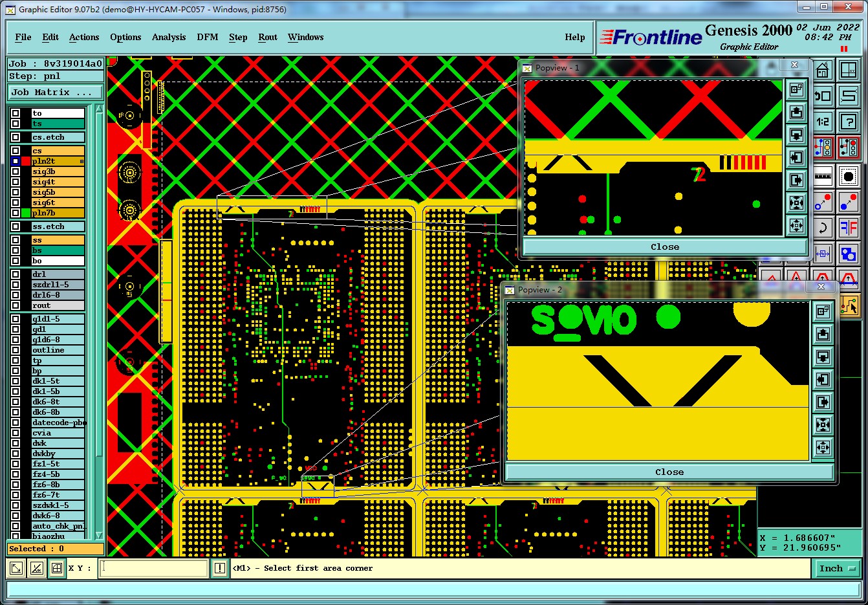Click the angle snap icon beside XY field
Image resolution: width=868 pixels, height=605 pixels.
pos(37,569)
